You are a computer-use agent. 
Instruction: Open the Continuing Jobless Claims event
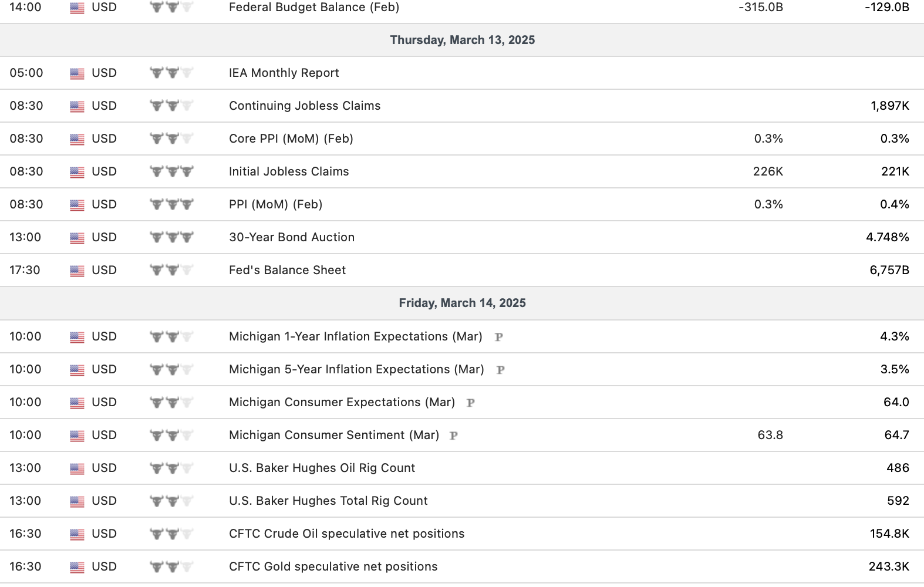305,106
